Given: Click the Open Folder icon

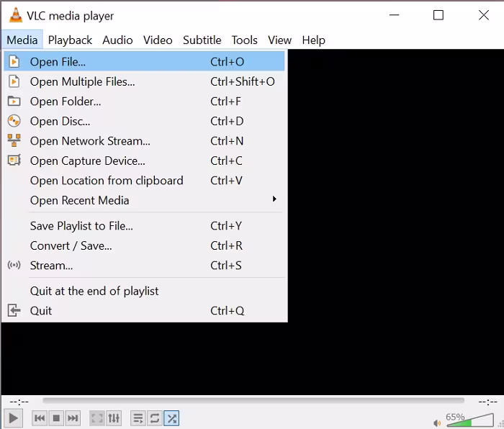Looking at the screenshot, I should tap(14, 101).
